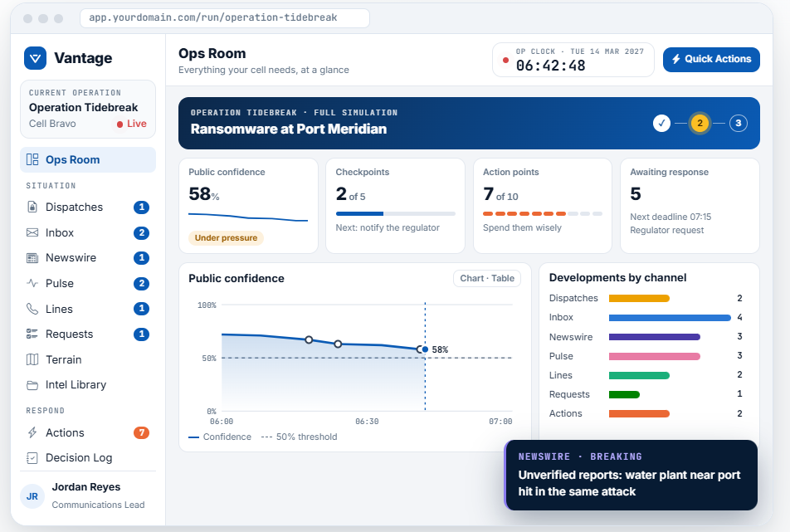Open Dispatches via its document icon
The height and width of the screenshot is (532, 790).
coord(32,207)
